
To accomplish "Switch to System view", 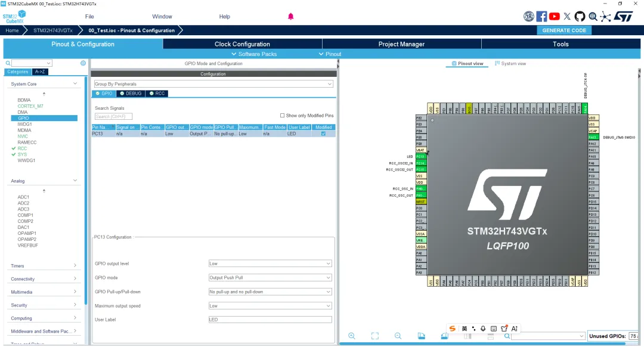I will 510,64.
